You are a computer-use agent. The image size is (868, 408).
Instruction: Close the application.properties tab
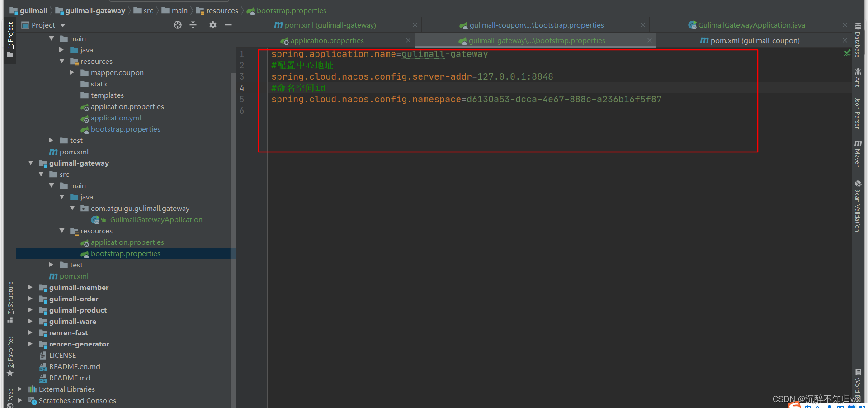coord(408,41)
